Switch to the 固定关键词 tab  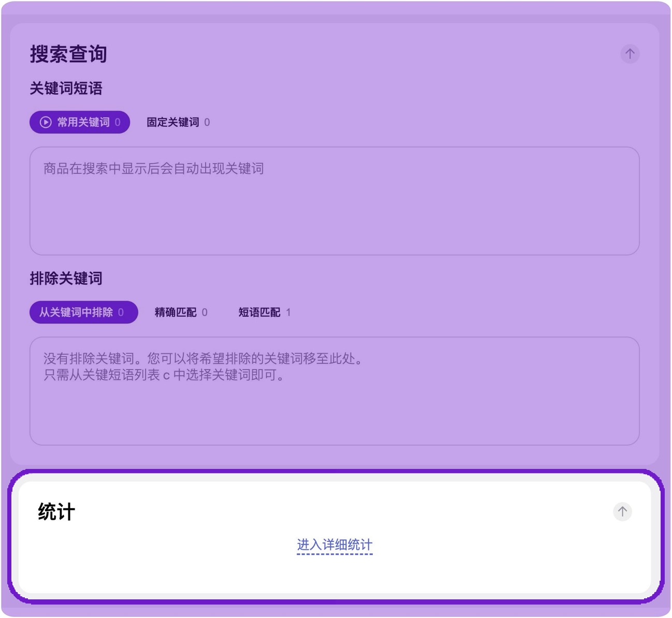click(x=178, y=122)
